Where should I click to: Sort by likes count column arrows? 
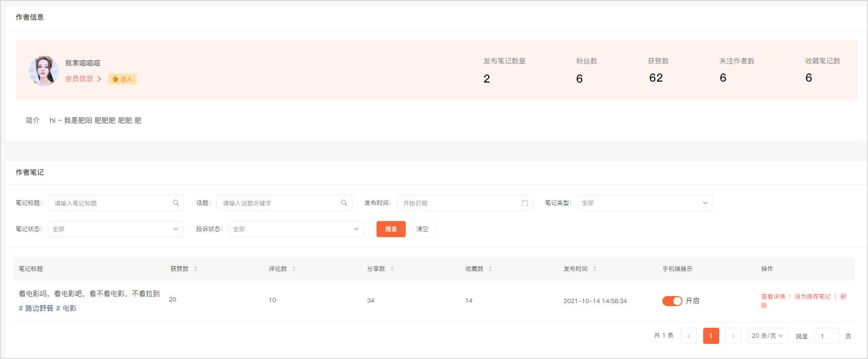[x=196, y=269]
